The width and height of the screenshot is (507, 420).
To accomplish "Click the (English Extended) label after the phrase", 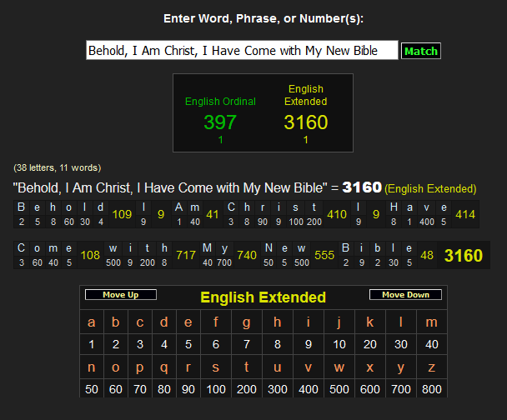I will coord(430,189).
